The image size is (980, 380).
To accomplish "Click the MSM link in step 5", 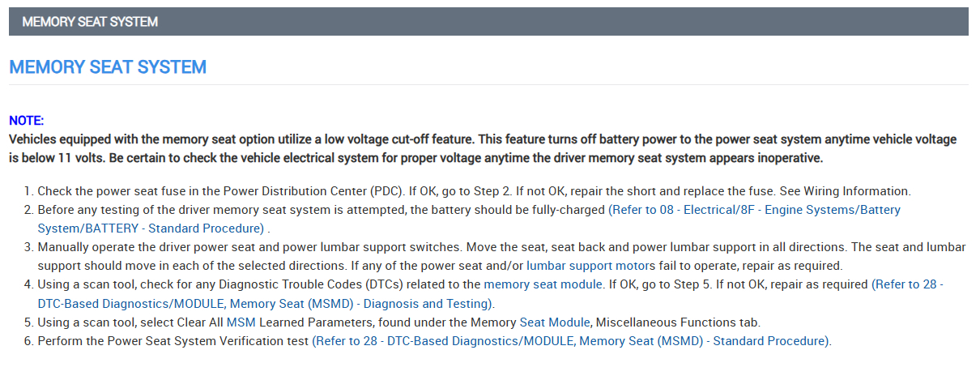I will pyautogui.click(x=241, y=322).
